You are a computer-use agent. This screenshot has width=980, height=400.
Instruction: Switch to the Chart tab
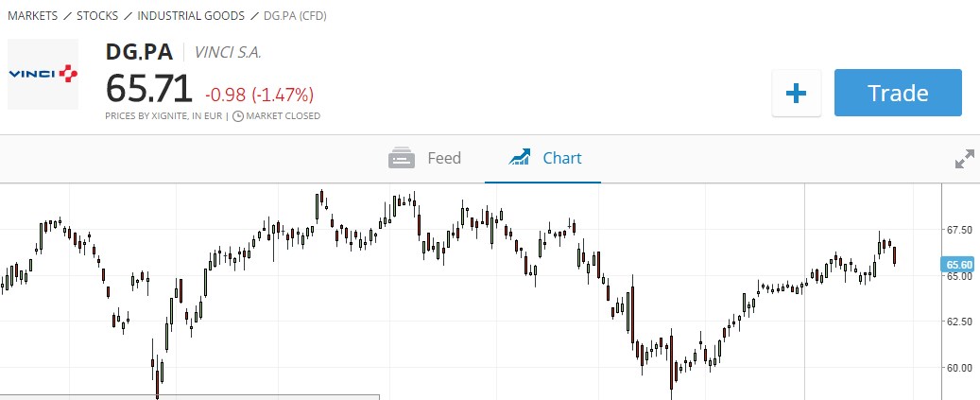click(544, 158)
